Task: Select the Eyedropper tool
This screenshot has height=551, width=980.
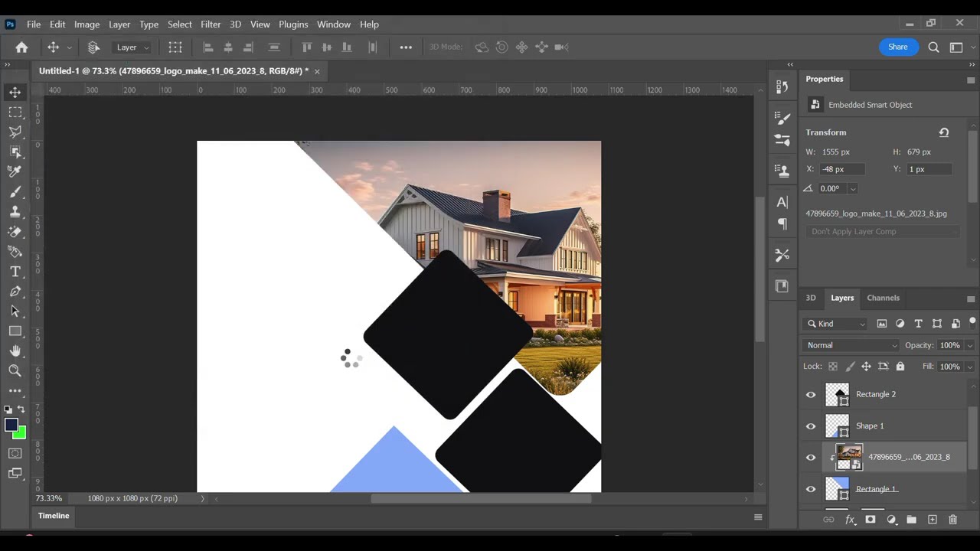Action: pyautogui.click(x=15, y=172)
